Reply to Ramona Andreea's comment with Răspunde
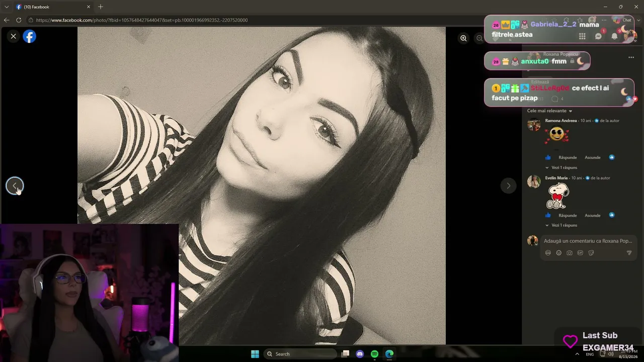Image resolution: width=644 pixels, height=362 pixels. pyautogui.click(x=568, y=157)
